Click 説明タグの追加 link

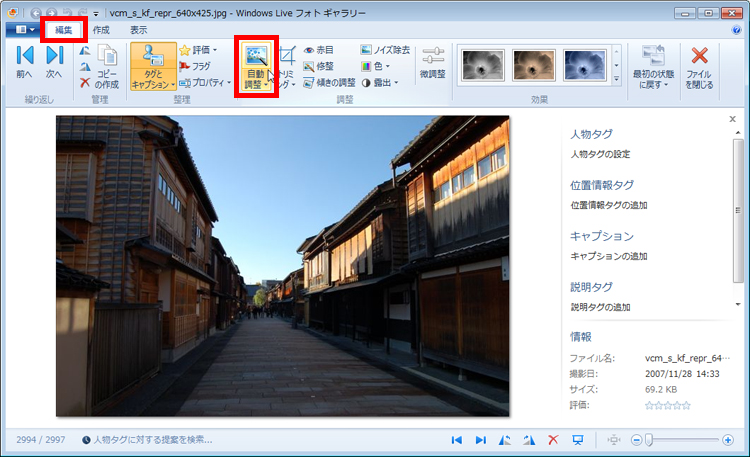[600, 307]
